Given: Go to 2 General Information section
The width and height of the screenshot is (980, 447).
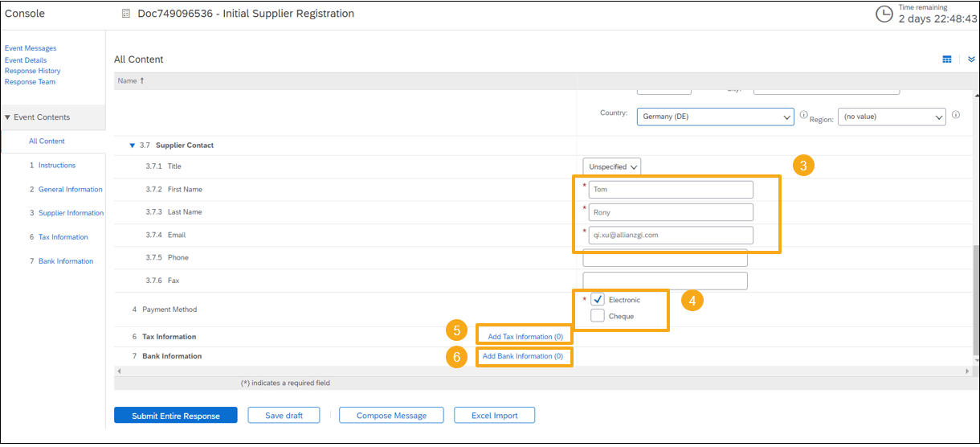Looking at the screenshot, I should [66, 190].
